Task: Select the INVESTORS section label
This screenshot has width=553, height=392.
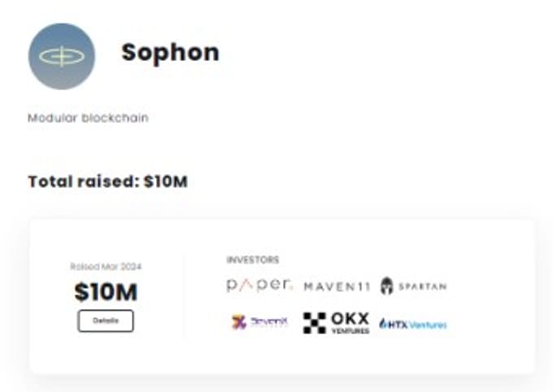Action: pyautogui.click(x=253, y=260)
